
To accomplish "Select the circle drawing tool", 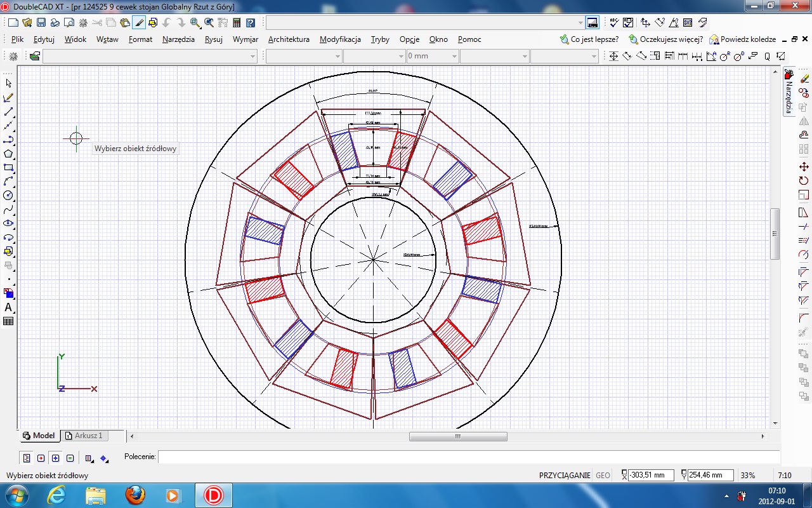I will (8, 196).
